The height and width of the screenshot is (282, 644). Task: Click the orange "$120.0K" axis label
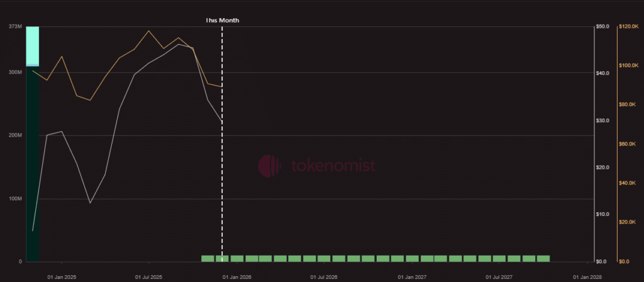629,26
